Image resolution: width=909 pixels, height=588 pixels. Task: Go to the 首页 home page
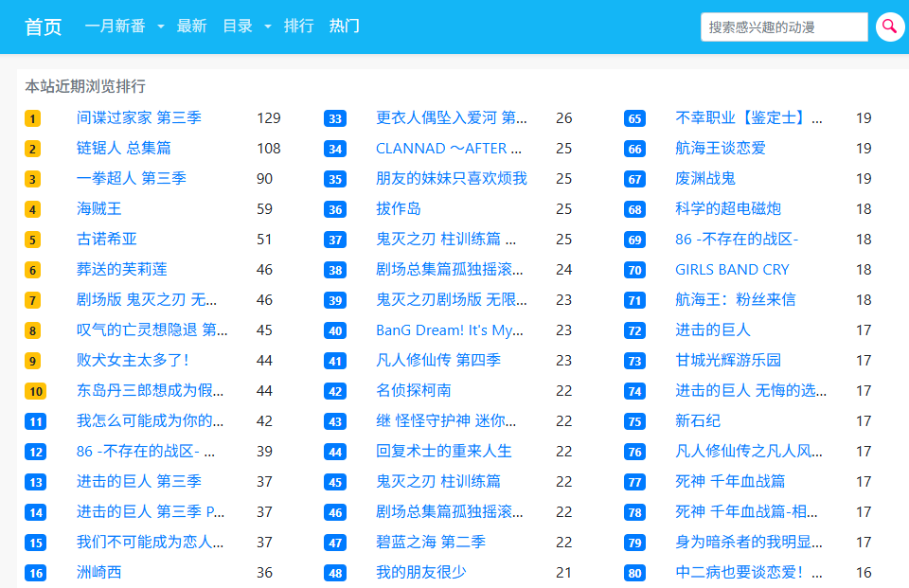click(44, 27)
